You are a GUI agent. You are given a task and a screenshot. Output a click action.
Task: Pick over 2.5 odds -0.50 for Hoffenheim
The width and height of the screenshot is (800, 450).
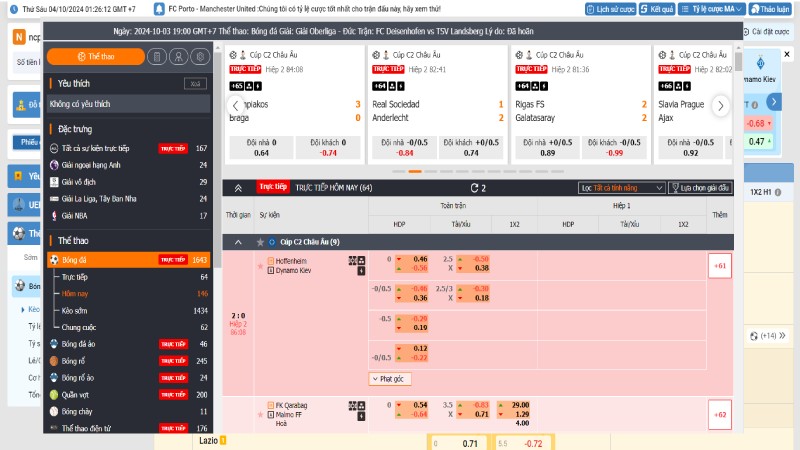coord(473,259)
